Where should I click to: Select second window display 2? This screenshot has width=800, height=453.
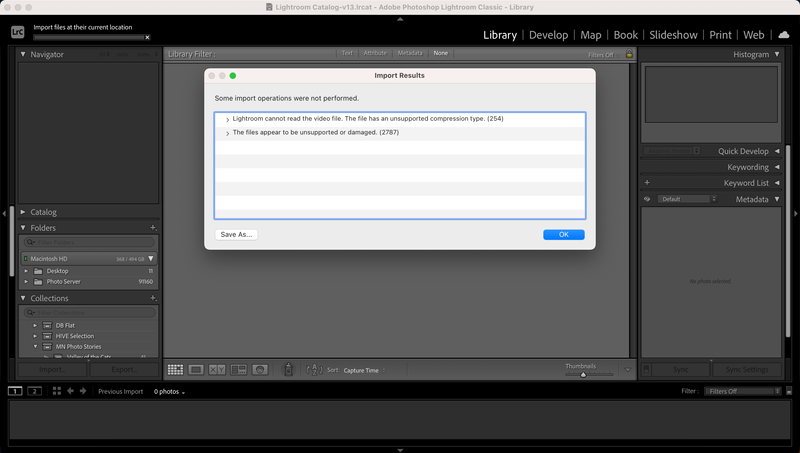click(x=34, y=391)
